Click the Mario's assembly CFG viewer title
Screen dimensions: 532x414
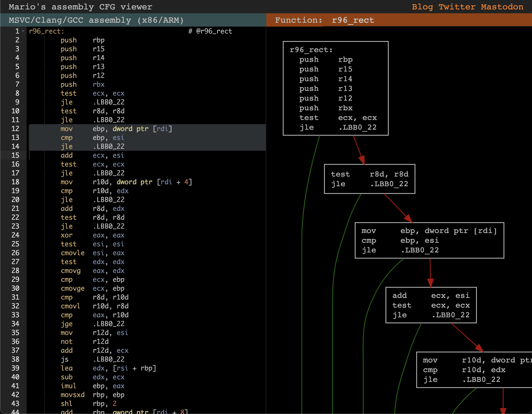click(x=80, y=7)
